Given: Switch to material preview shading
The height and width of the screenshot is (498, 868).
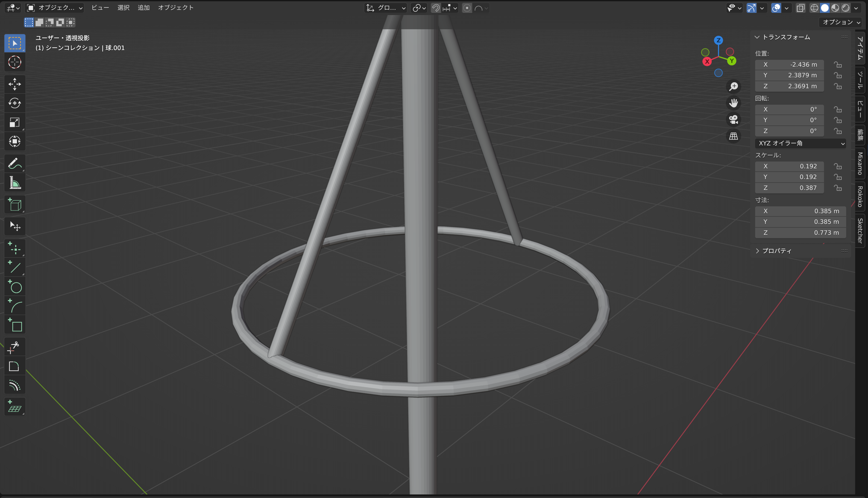Looking at the screenshot, I should [835, 8].
